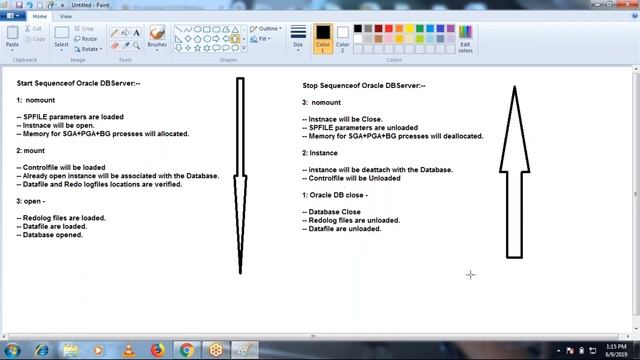Screen dimensions: 640x360
Task: Select the Eraser tool
Action: point(115,45)
